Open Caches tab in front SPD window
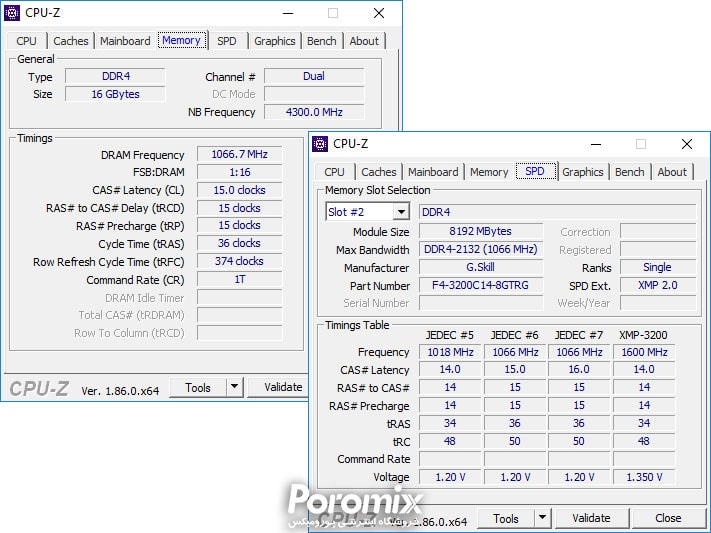This screenshot has height=533, width=711. click(379, 172)
